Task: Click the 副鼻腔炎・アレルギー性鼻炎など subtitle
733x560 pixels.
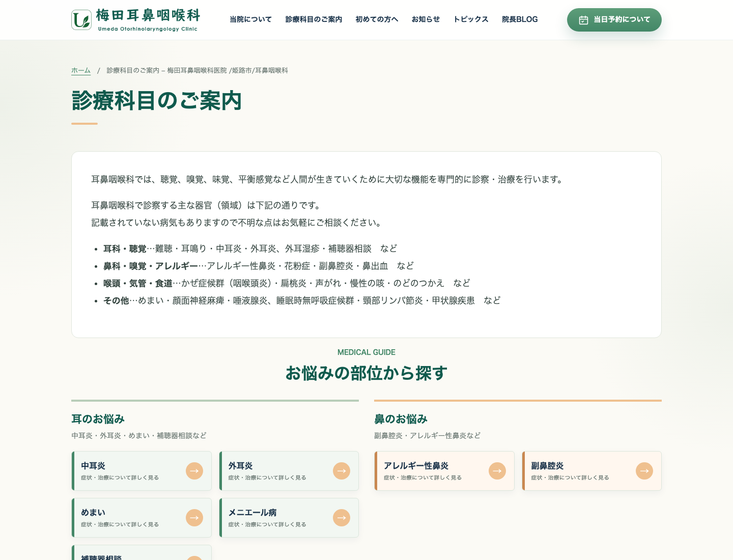Action: (427, 435)
